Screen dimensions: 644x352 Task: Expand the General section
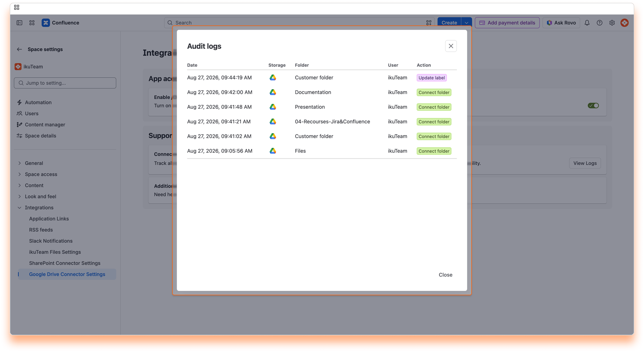tap(19, 163)
